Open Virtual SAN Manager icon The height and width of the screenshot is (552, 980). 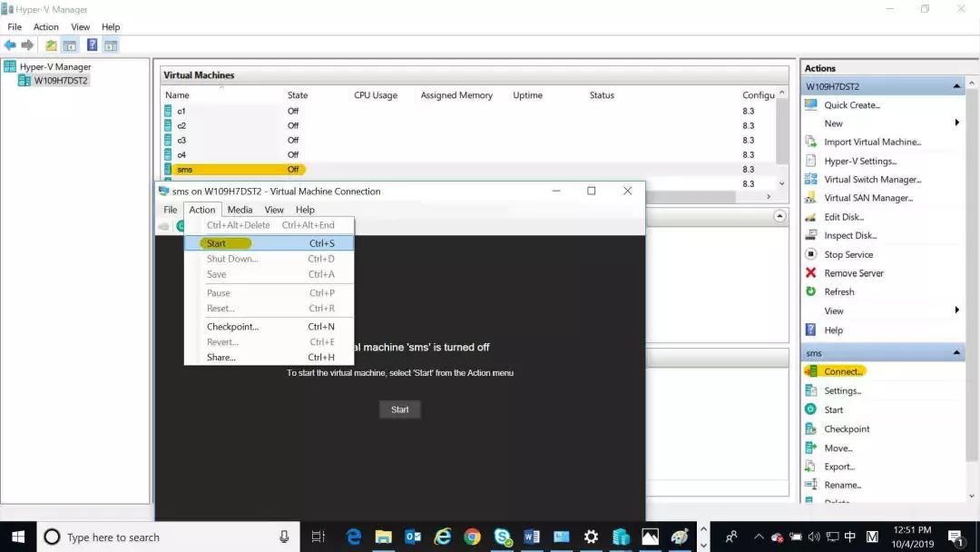tap(810, 198)
